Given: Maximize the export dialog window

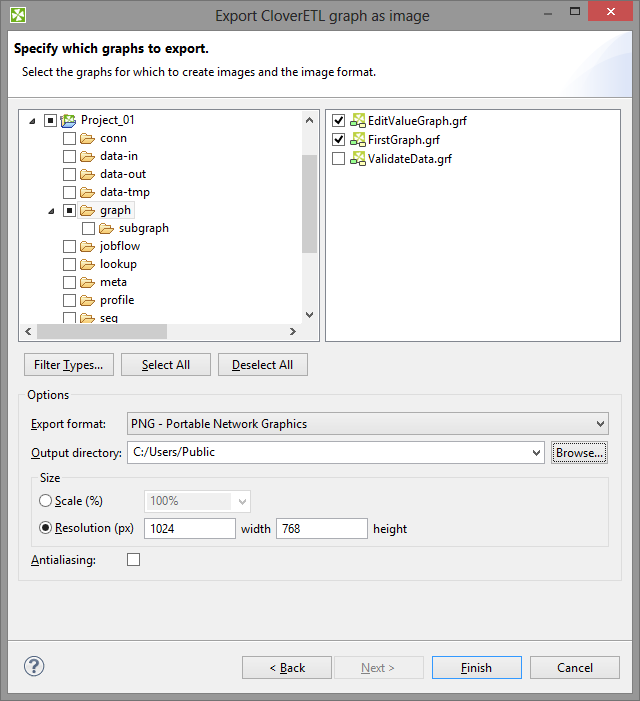Looking at the screenshot, I should pyautogui.click(x=575, y=11).
